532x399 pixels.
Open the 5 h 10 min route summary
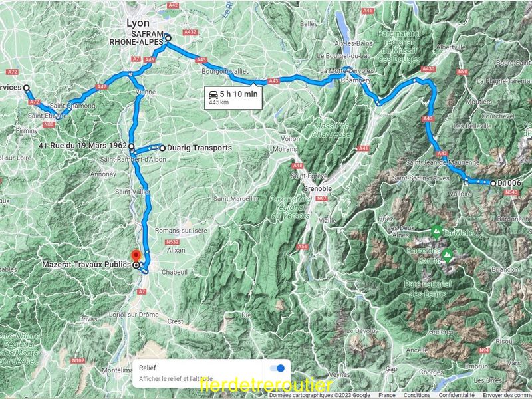(x=233, y=98)
